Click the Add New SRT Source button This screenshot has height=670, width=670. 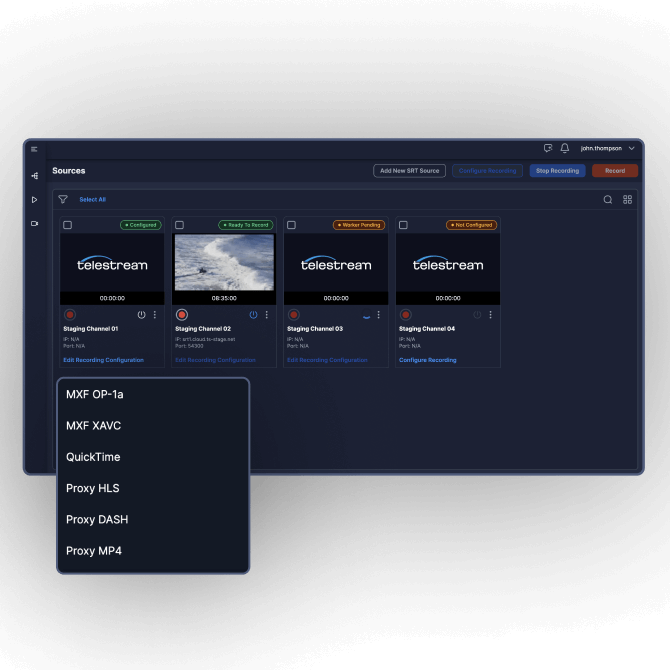[409, 171]
